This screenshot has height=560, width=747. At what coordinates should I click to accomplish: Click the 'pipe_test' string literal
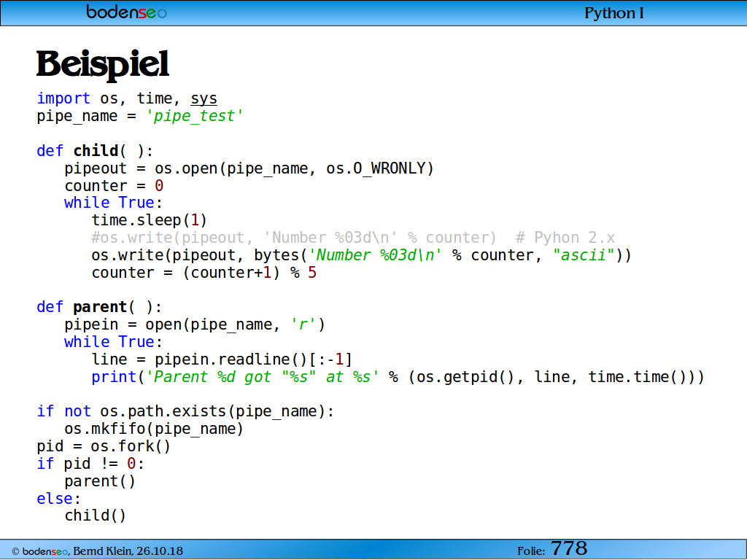tap(194, 116)
